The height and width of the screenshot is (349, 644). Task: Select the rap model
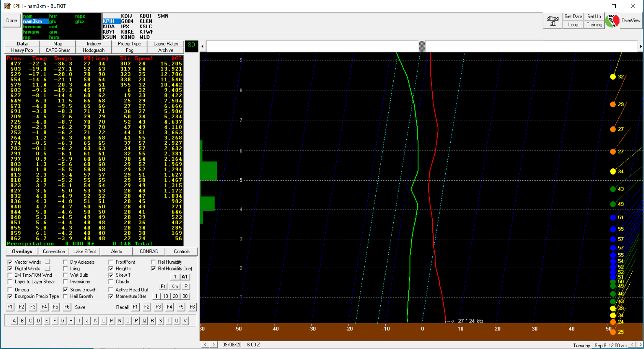[x=27, y=37]
